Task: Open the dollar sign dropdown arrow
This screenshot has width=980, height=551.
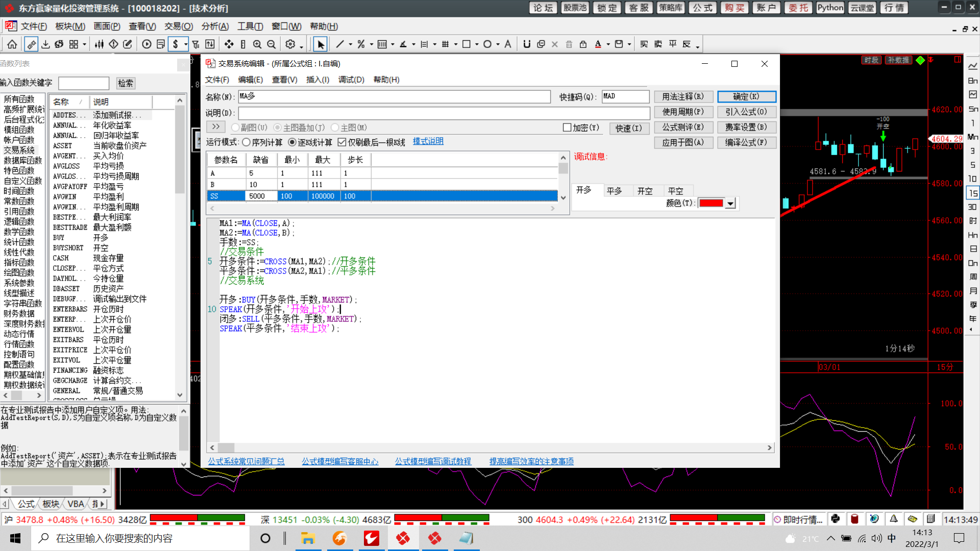Action: pos(186,44)
